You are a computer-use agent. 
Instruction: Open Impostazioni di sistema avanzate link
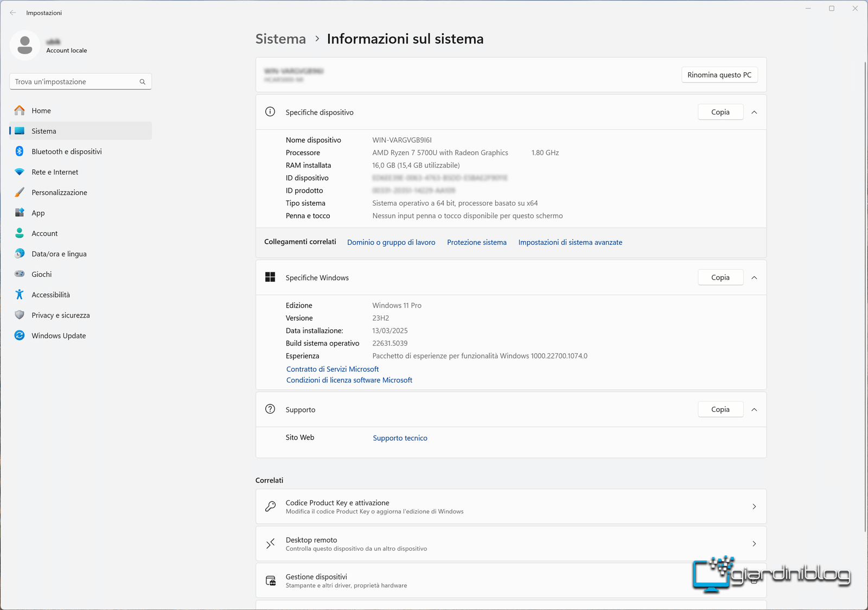(x=570, y=243)
